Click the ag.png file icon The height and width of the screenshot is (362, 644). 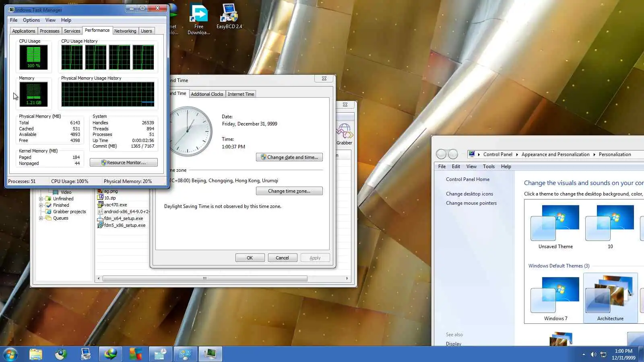100,191
